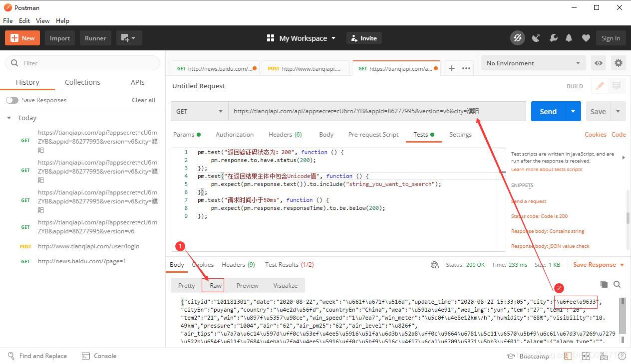631x364 pixels.
Task: Open the Authorization request tab
Action: coord(235,135)
